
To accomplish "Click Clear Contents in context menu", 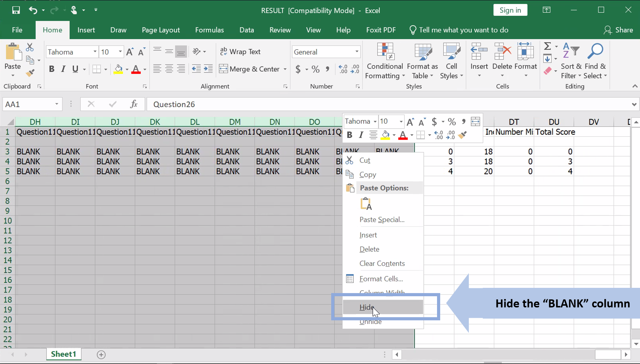I will tap(383, 263).
